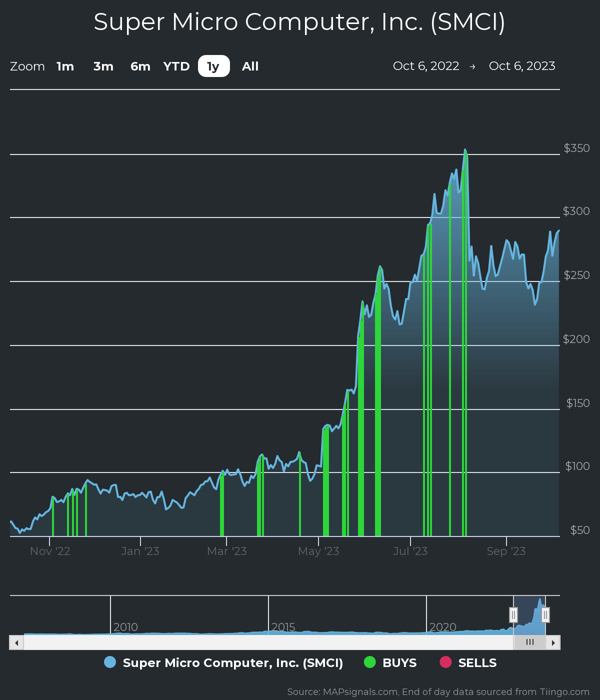Click the $50 axis label
Screen dimensions: 600x700
tap(580, 530)
